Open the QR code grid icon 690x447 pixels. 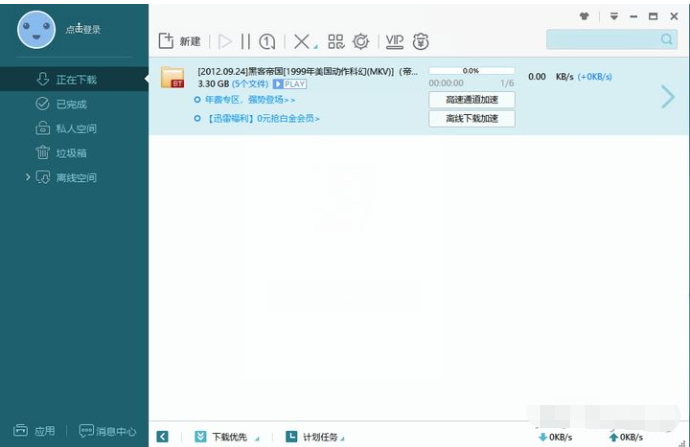click(335, 41)
